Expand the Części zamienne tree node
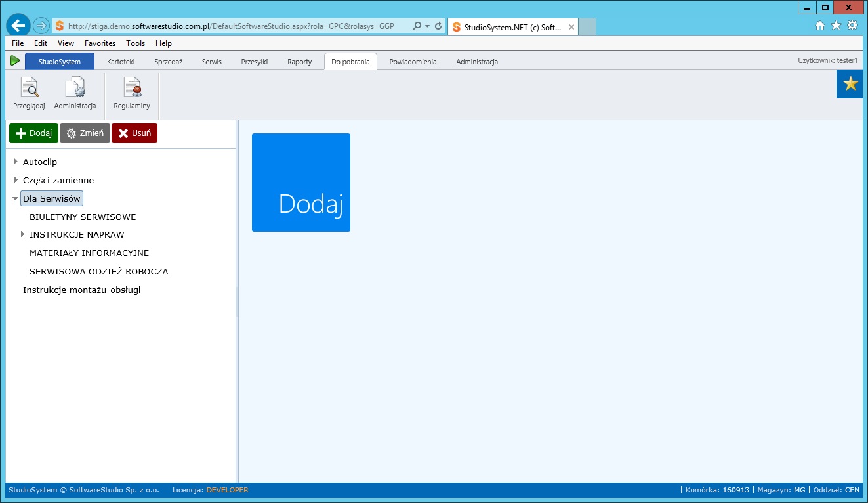The image size is (868, 503). click(x=16, y=180)
